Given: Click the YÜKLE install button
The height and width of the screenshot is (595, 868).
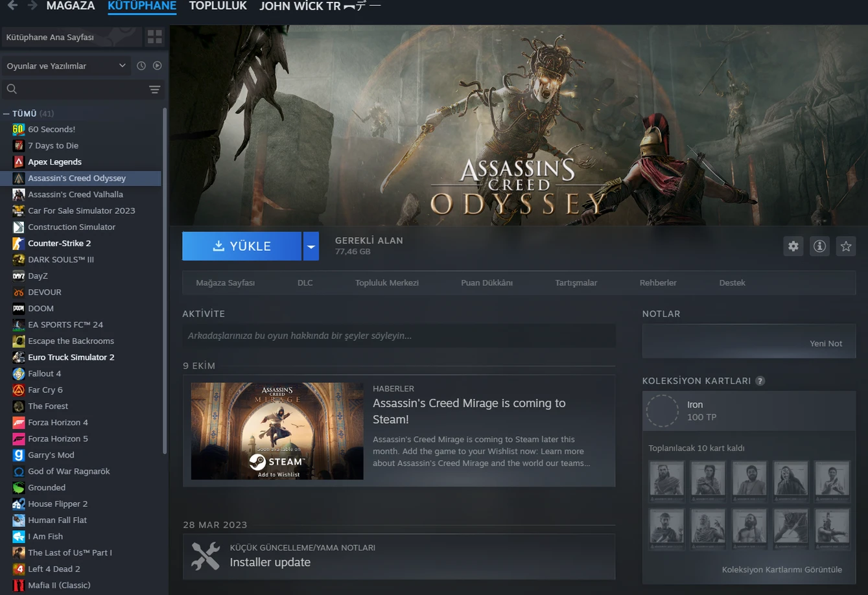Looking at the screenshot, I should point(242,246).
